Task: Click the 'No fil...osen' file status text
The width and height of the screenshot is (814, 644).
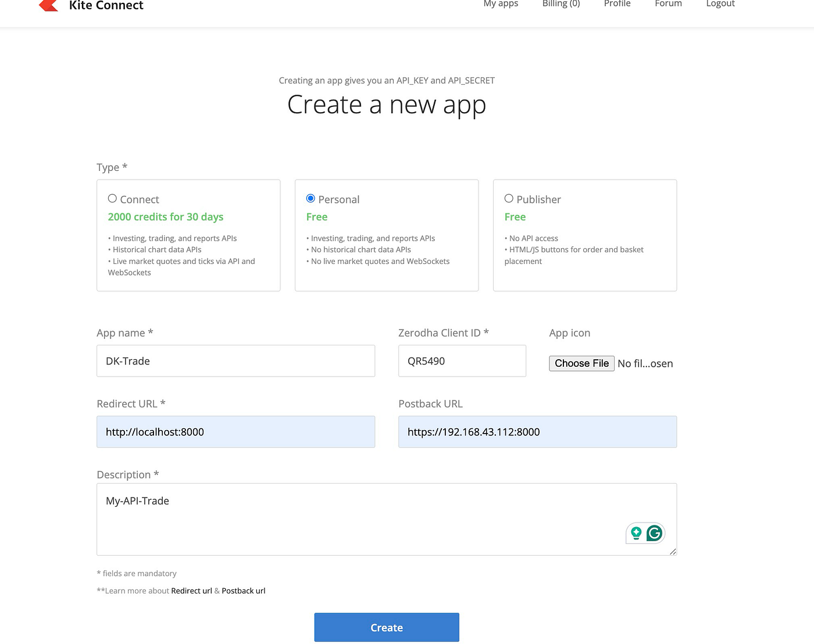Action: (645, 363)
